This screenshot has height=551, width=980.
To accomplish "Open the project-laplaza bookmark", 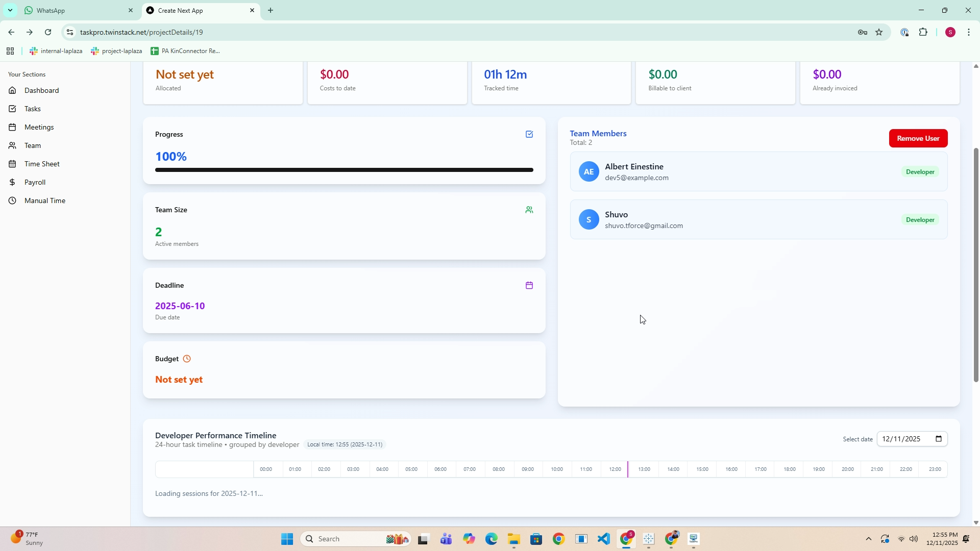I will click(x=117, y=51).
